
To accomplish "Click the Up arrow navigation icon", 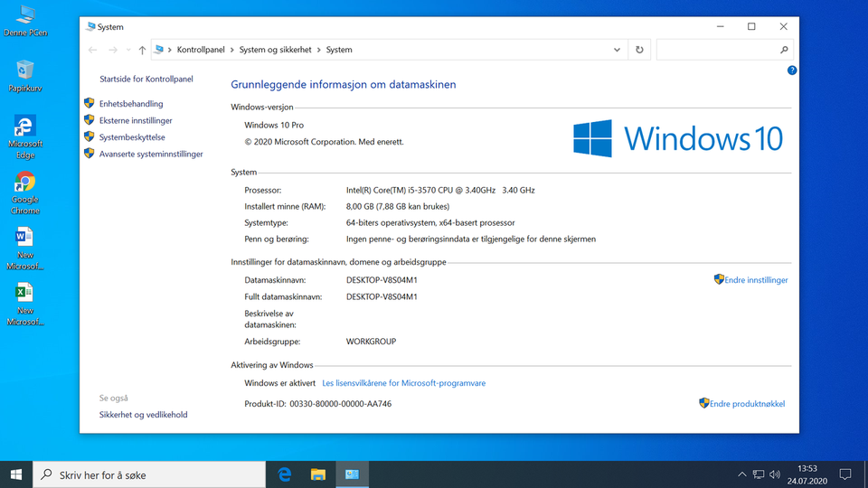I will pyautogui.click(x=142, y=51).
